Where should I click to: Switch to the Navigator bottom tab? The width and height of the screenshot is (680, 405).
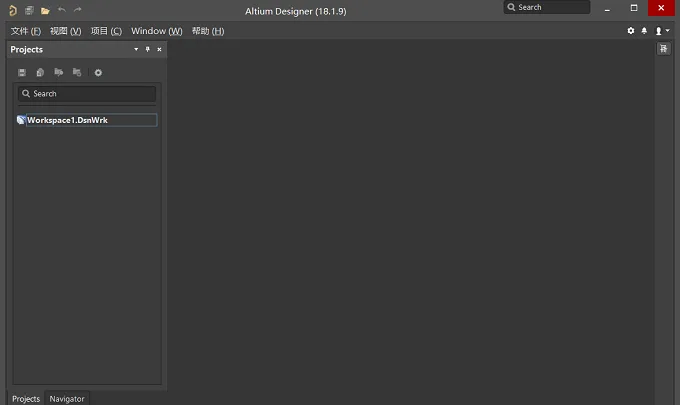pyautogui.click(x=67, y=398)
